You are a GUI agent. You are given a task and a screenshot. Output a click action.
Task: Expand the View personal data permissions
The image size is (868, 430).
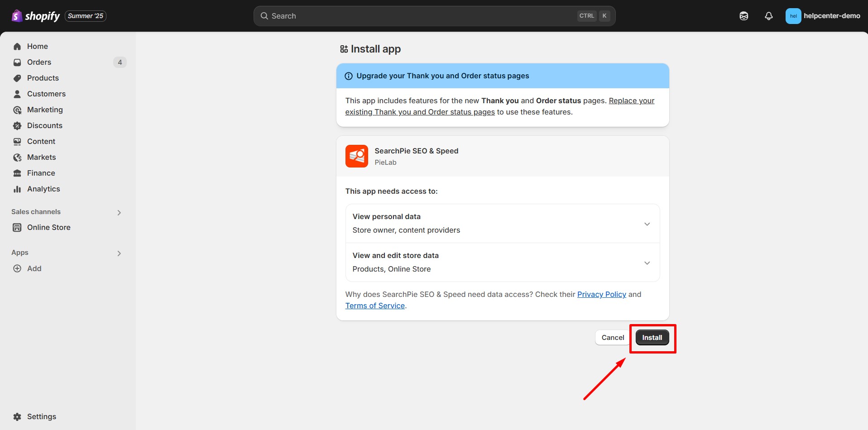coord(647,223)
